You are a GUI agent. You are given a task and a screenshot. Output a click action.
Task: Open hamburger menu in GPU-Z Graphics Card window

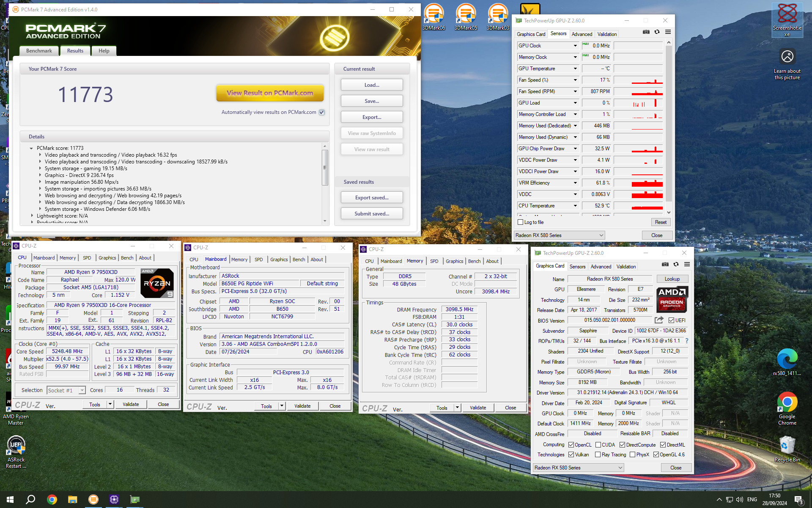coord(687,265)
